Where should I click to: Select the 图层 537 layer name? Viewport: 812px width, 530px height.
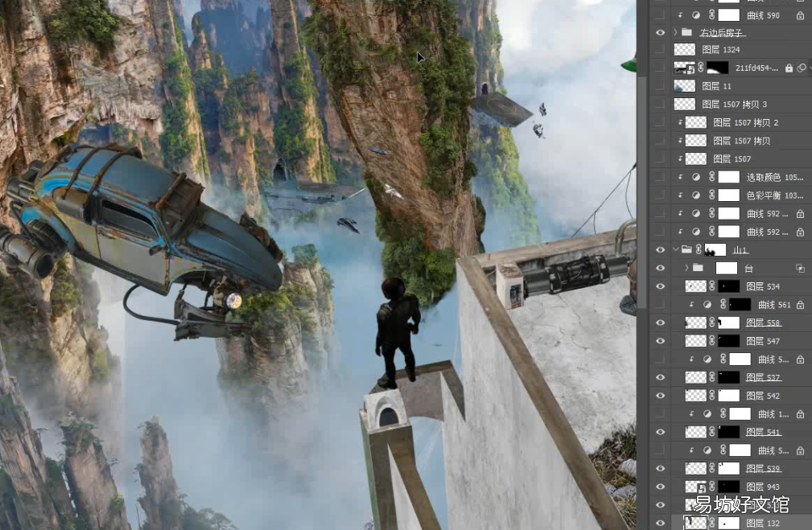(x=763, y=377)
